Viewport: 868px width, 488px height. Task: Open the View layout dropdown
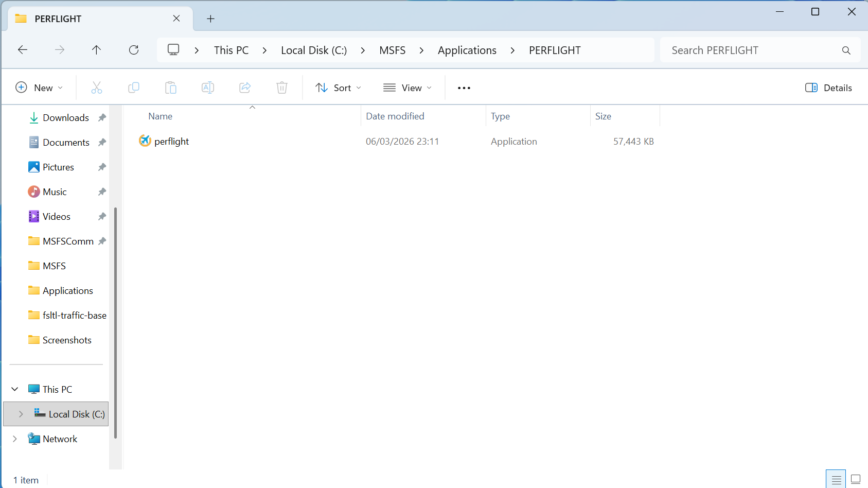[408, 88]
